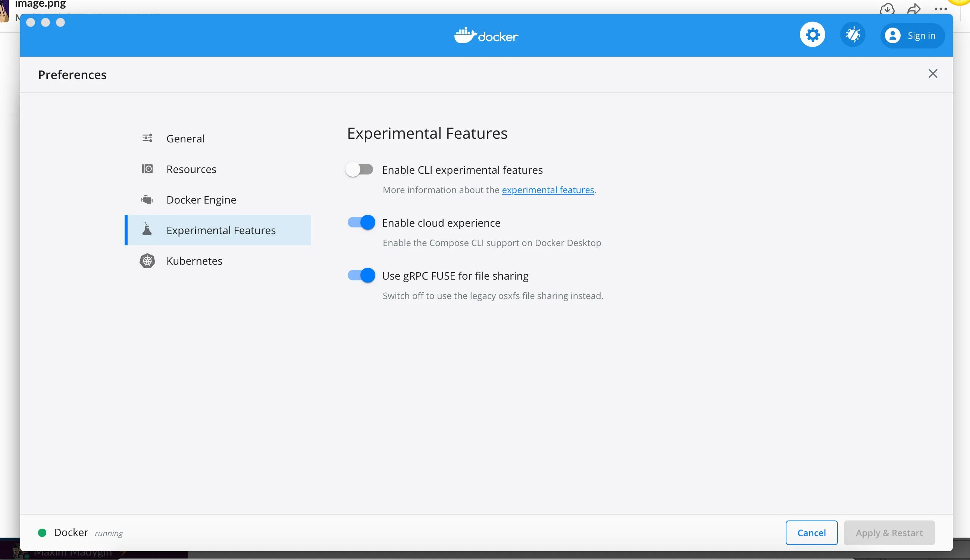Open the experimental features link
Viewport: 970px width, 560px height.
pos(548,190)
